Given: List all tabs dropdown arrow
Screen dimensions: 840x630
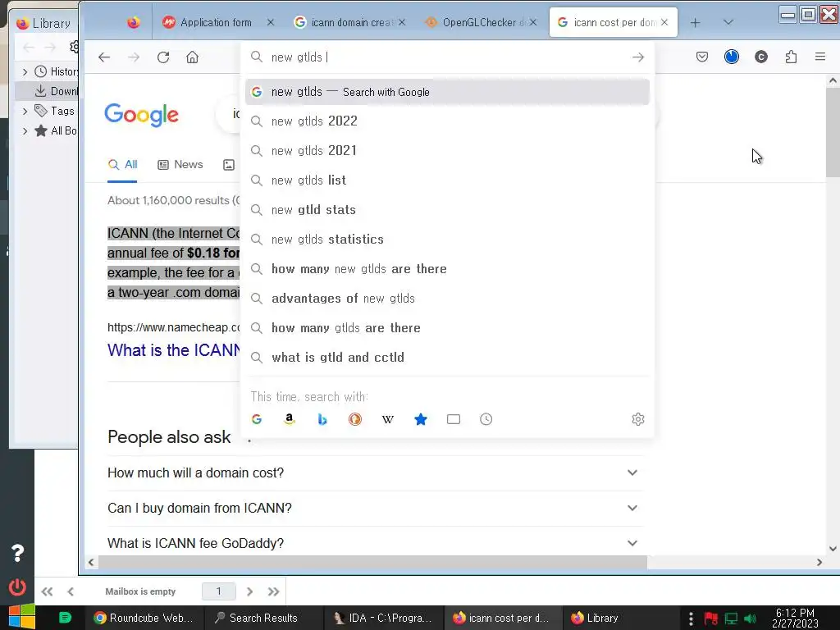Looking at the screenshot, I should click(x=728, y=22).
